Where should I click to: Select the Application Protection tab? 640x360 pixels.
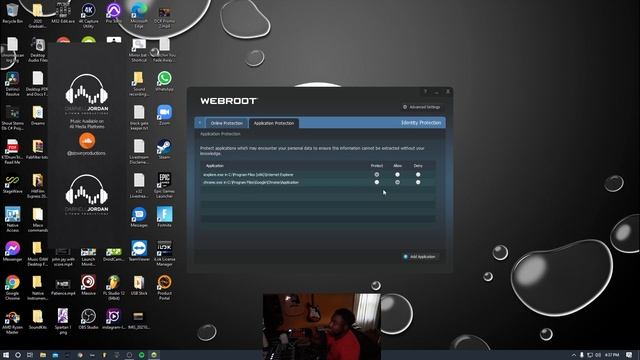(273, 123)
